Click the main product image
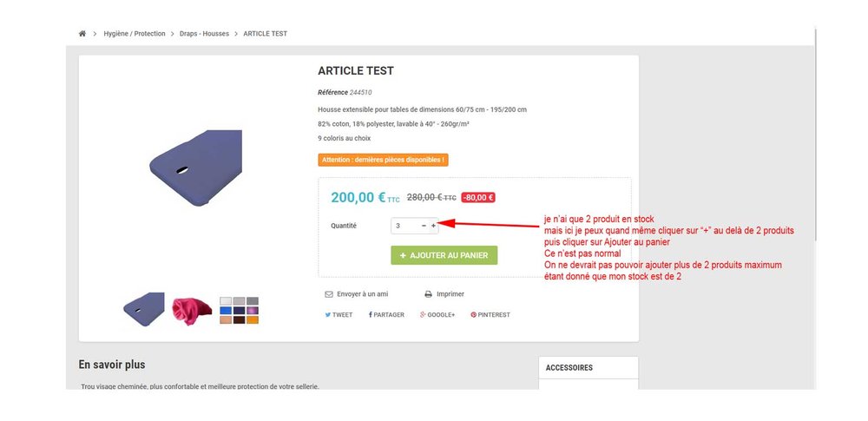This screenshot has height=421, width=868. tap(196, 168)
